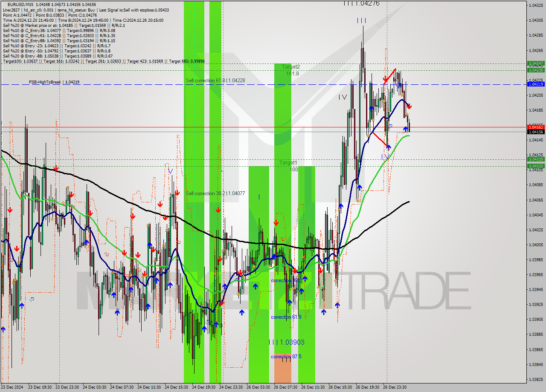This screenshot has height=392, width=546.
Task: Click the red sell arrow on latest candles
Action: 409,106
